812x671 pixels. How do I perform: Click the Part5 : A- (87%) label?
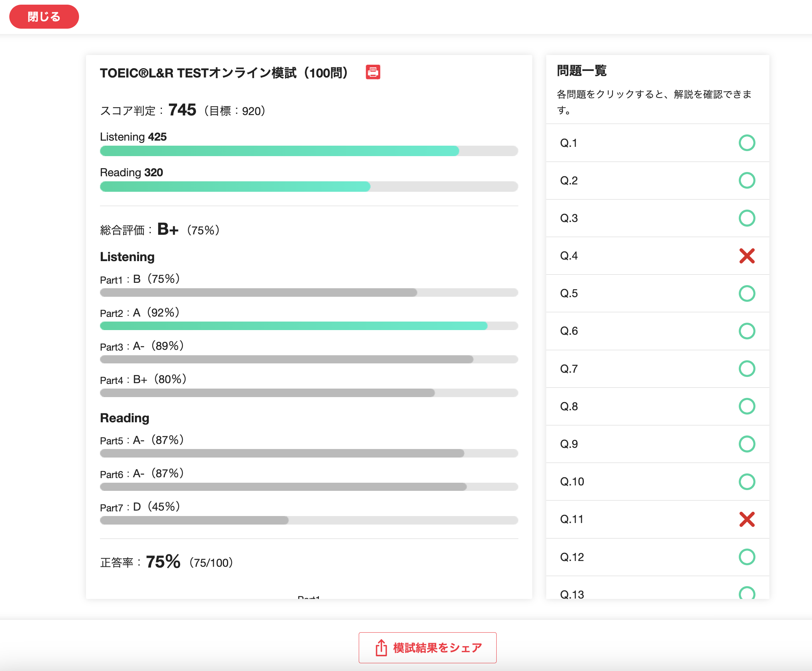coord(142,440)
